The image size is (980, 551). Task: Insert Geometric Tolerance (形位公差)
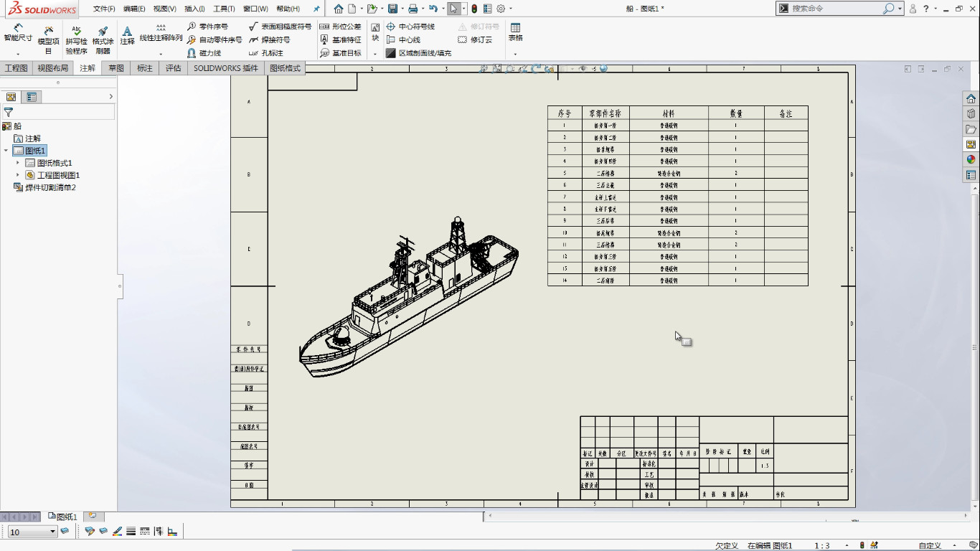(340, 27)
